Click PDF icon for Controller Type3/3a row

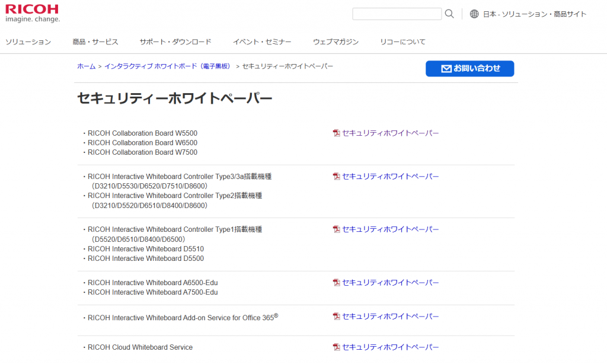[337, 177]
